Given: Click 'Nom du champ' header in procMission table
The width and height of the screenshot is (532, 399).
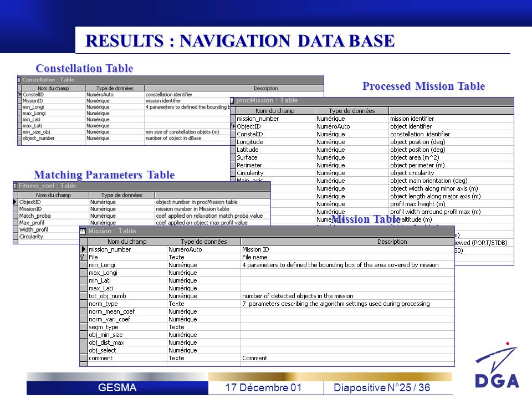Looking at the screenshot, I should (275, 111).
